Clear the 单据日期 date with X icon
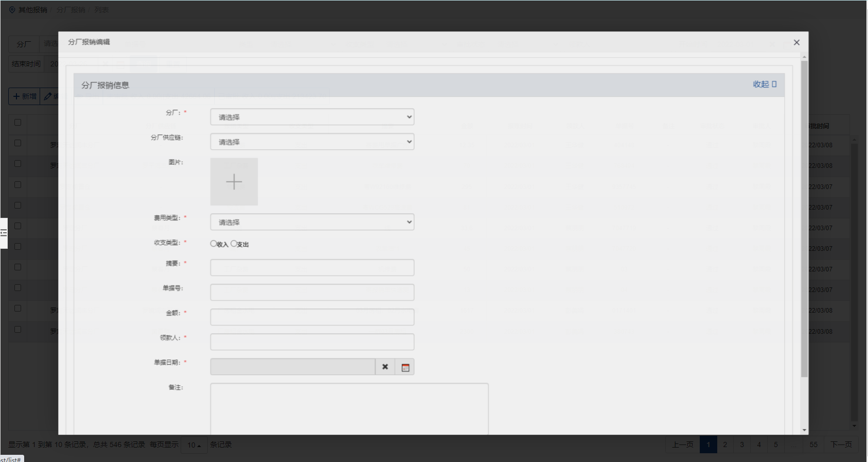Image resolution: width=868 pixels, height=462 pixels. tap(385, 367)
